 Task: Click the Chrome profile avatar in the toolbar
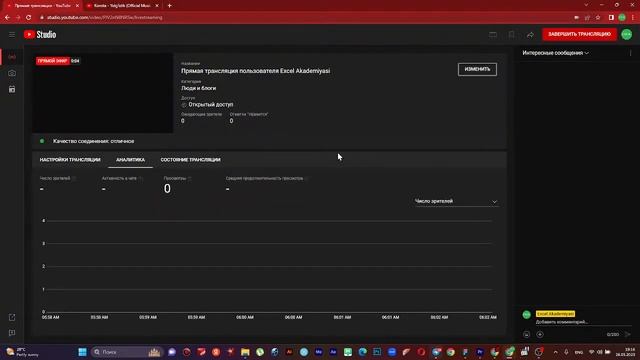pyautogui.click(x=622, y=18)
